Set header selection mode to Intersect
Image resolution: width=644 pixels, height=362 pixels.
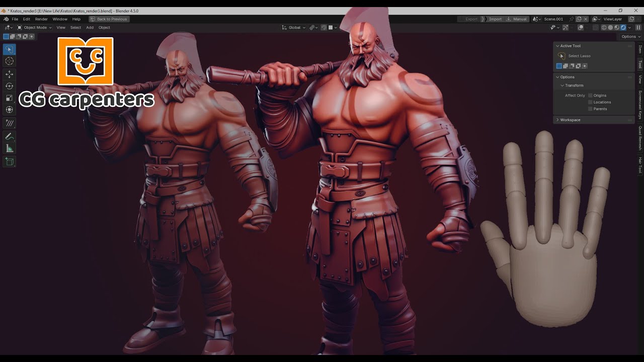[31, 36]
